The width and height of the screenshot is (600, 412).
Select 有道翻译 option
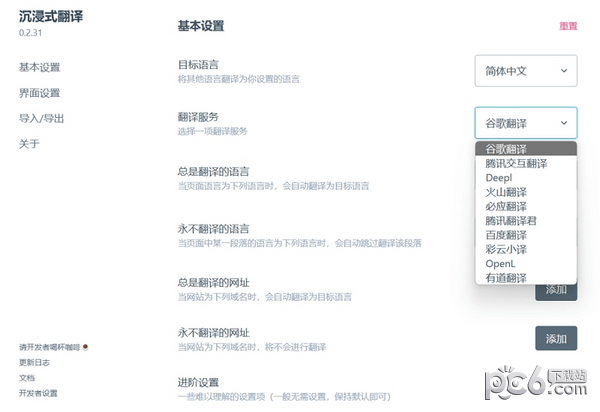(x=526, y=278)
